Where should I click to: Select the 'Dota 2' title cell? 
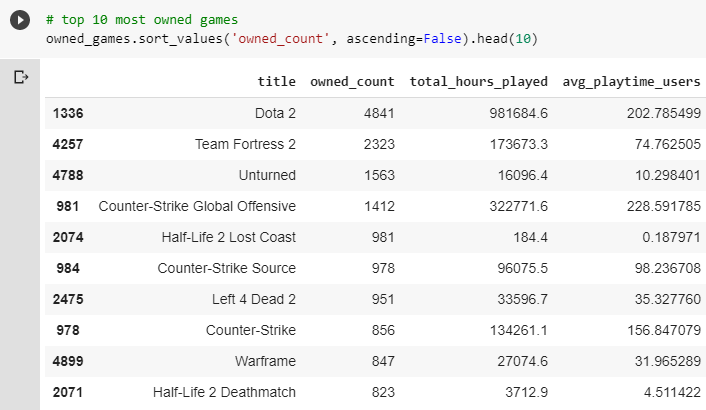[x=275, y=113]
